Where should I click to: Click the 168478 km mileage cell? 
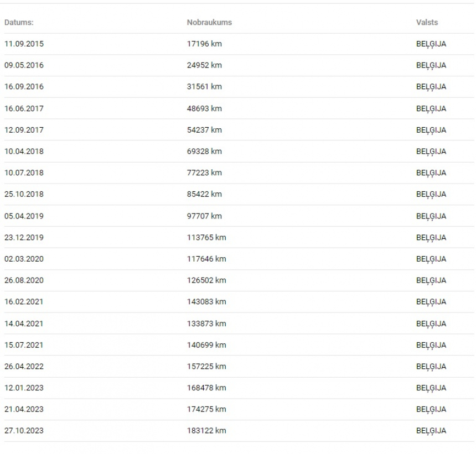coord(206,388)
